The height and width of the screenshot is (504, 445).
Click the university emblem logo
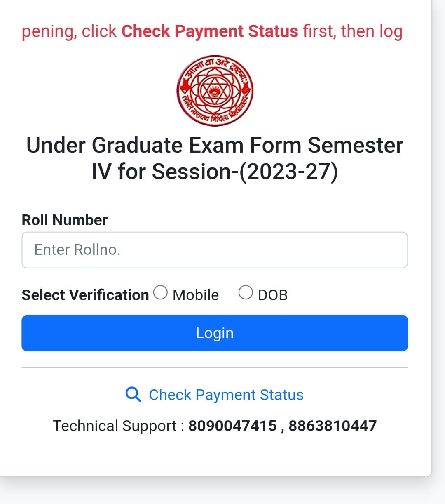[215, 90]
